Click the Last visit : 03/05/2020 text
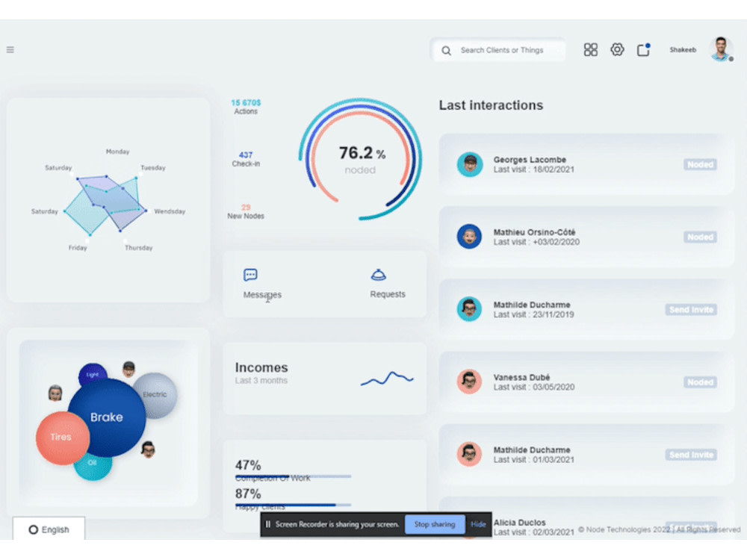The image size is (747, 560). click(x=533, y=387)
